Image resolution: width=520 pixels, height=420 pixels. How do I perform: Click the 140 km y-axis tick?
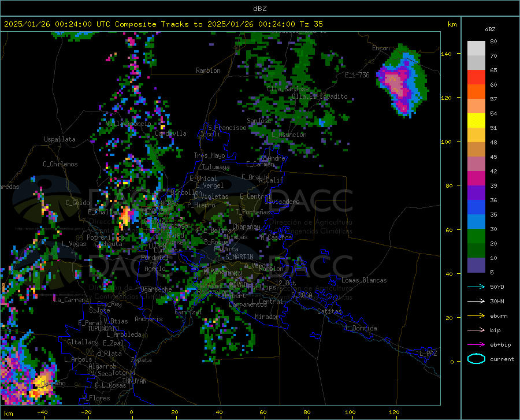[446, 54]
